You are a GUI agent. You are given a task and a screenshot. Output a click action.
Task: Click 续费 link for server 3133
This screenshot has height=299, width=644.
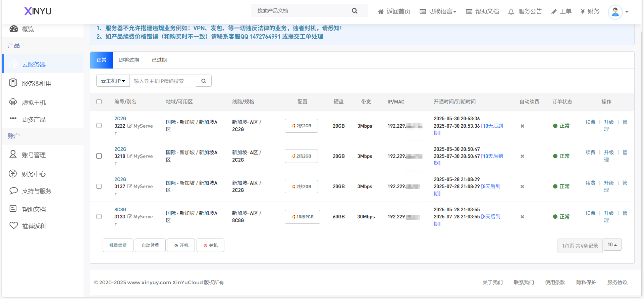[590, 213]
